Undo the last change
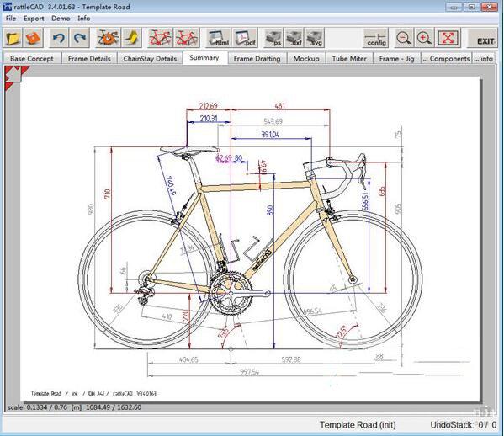504x436 pixels. (x=60, y=38)
